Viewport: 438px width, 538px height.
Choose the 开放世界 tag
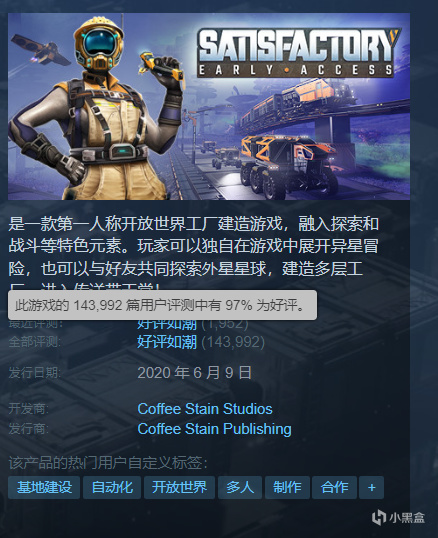point(179,487)
